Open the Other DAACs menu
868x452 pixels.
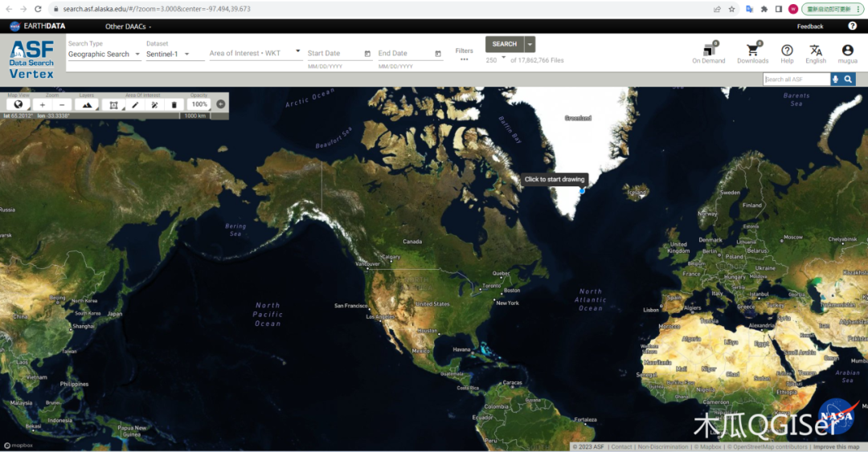128,26
